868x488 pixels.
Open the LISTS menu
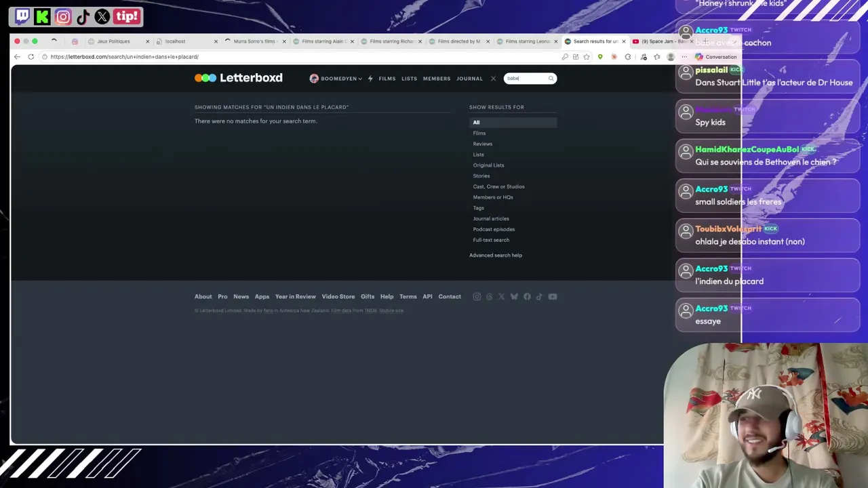click(410, 79)
